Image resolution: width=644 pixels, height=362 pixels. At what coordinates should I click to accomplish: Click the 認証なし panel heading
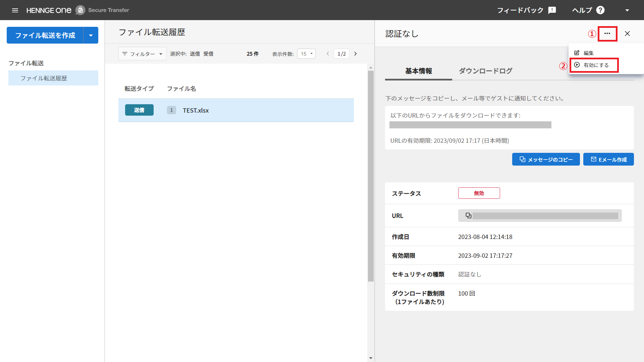click(x=402, y=34)
